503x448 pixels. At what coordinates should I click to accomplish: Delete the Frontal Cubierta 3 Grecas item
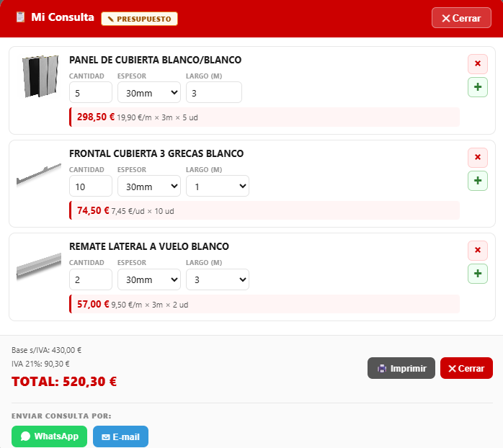[477, 158]
